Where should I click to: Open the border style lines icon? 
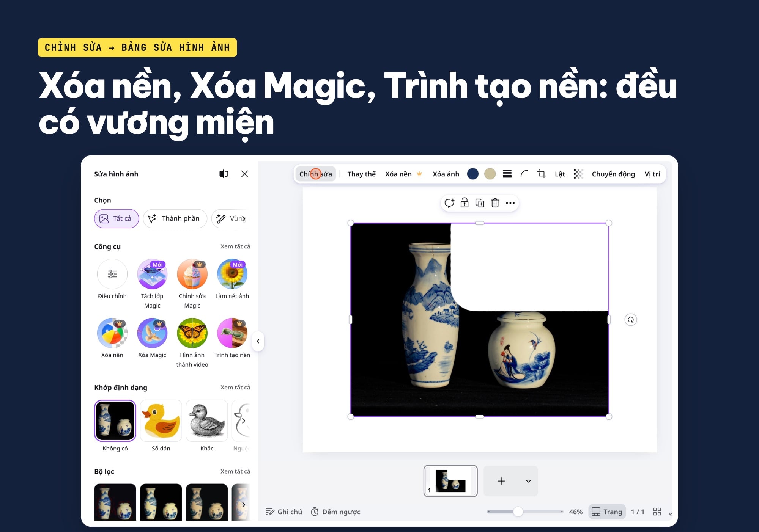pos(507,174)
